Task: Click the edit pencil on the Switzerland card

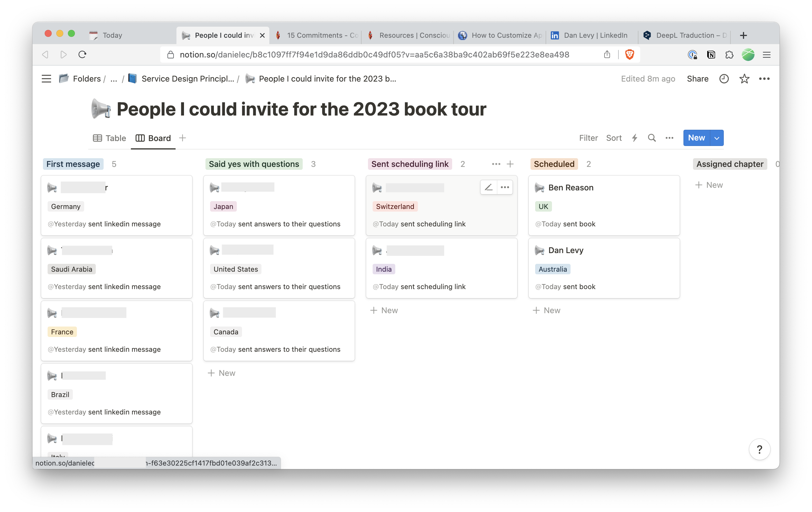Action: point(488,187)
